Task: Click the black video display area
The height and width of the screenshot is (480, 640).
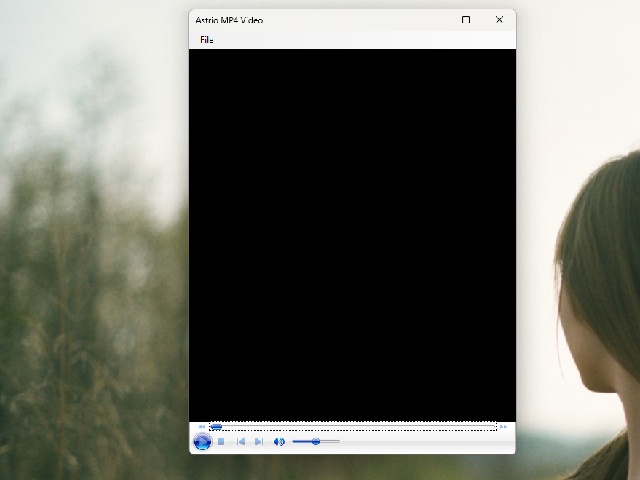Action: click(352, 235)
